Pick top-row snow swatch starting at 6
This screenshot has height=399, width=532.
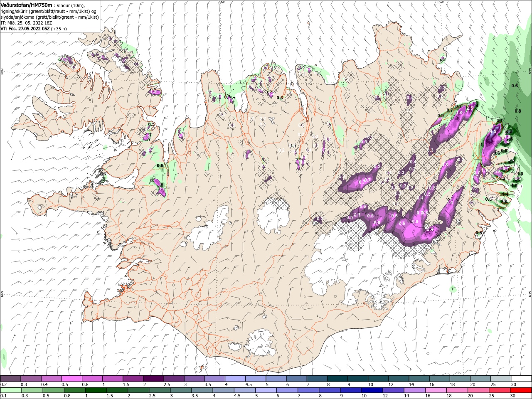pyautogui.click(x=296, y=379)
